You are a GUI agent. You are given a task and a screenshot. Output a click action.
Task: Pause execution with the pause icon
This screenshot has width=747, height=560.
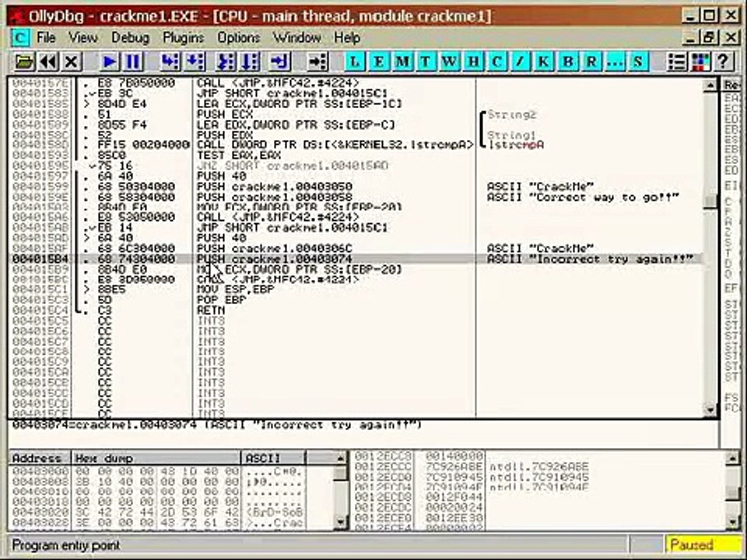tap(133, 61)
